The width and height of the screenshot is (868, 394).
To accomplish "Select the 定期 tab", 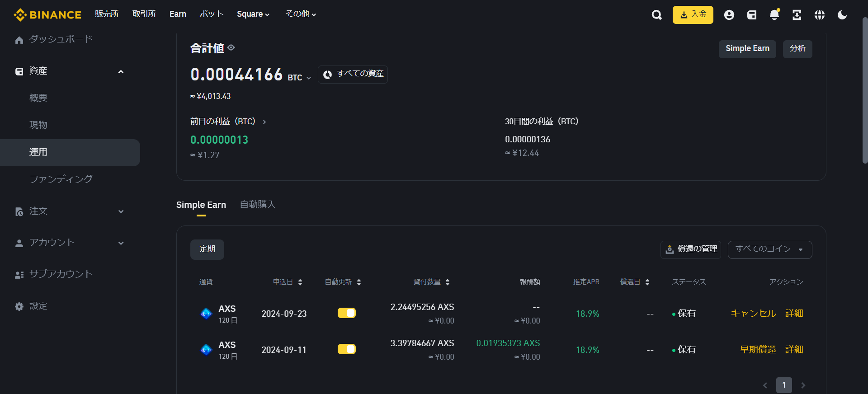I will point(207,249).
